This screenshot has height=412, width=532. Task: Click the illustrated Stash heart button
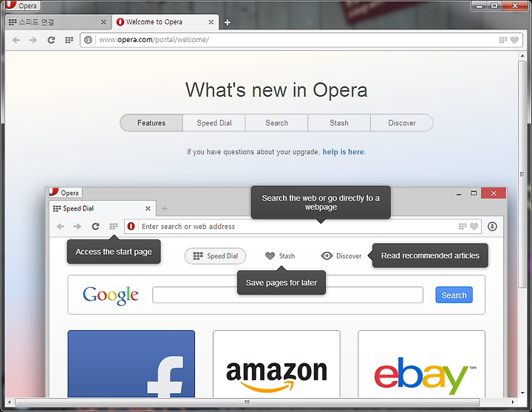(x=280, y=256)
